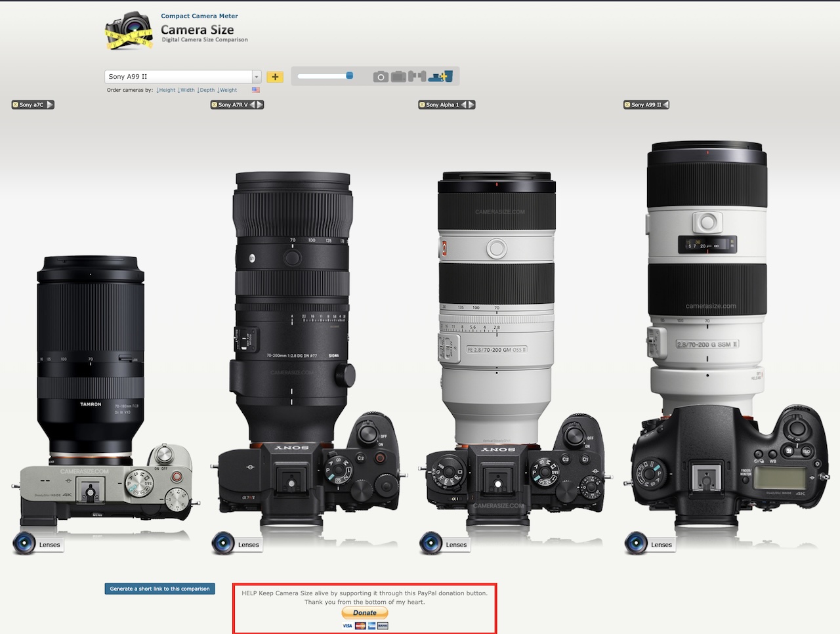This screenshot has height=634, width=840.
Task: Adjust the camera zoom slider handle
Action: (350, 75)
